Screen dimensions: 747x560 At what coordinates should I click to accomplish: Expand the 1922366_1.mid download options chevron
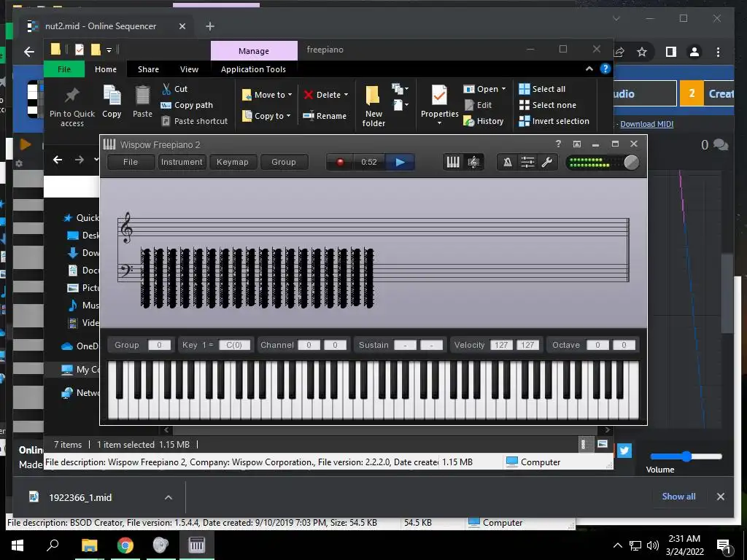(x=169, y=497)
